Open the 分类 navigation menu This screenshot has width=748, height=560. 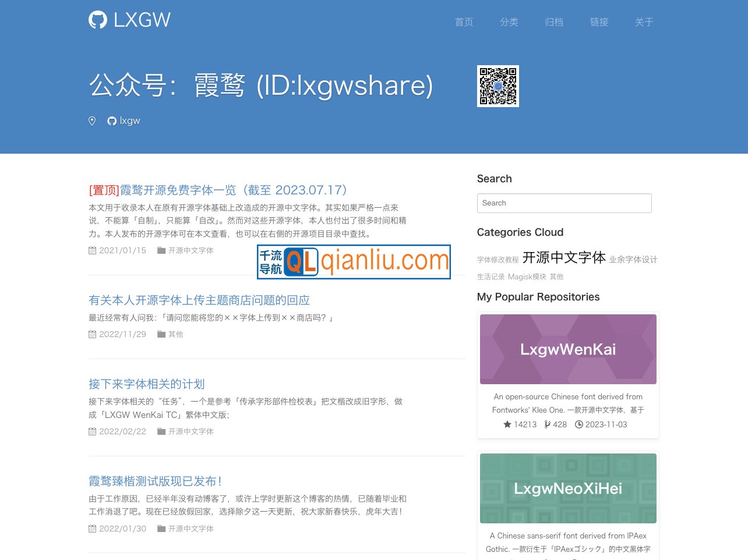tap(509, 22)
